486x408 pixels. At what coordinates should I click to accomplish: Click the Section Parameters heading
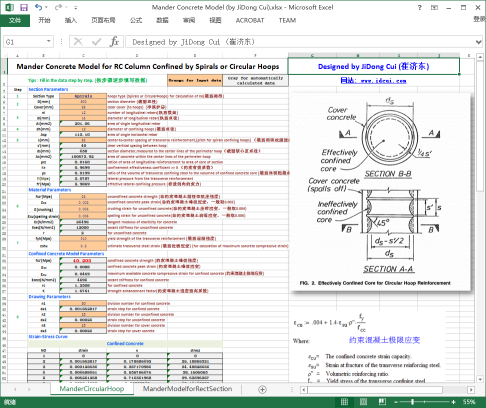pos(48,89)
